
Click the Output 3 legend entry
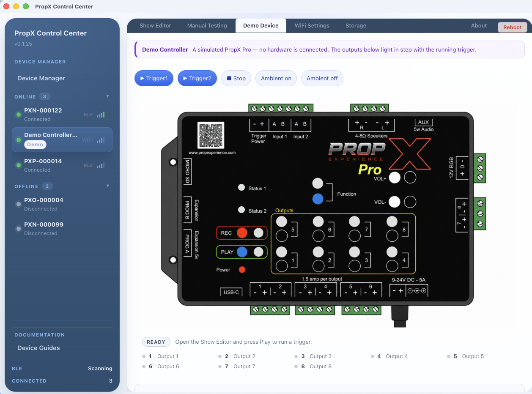[313, 356]
